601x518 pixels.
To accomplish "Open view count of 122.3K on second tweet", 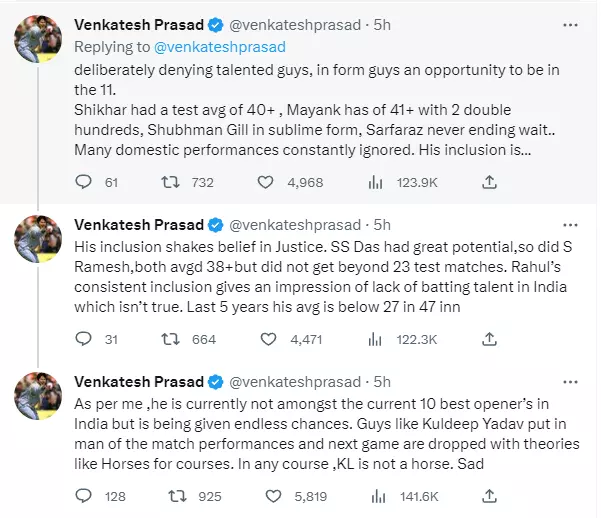I will (x=377, y=339).
